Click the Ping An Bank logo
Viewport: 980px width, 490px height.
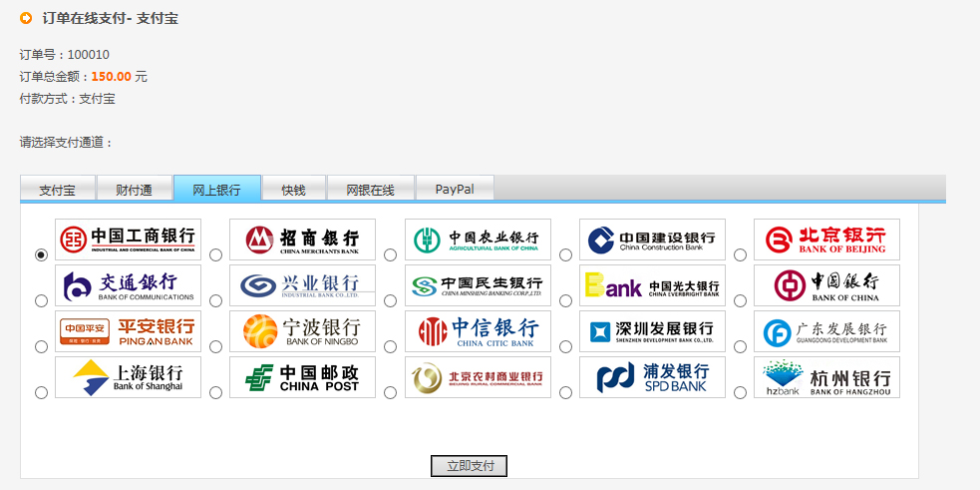(x=128, y=331)
